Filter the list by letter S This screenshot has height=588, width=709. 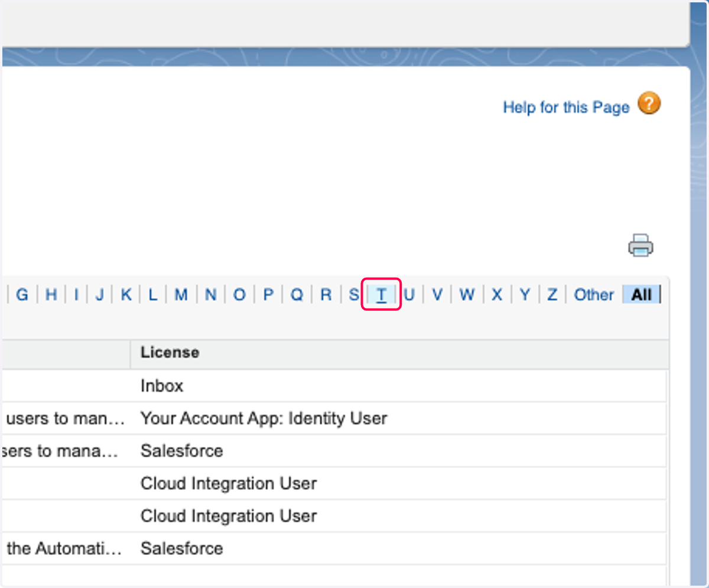pos(353,294)
